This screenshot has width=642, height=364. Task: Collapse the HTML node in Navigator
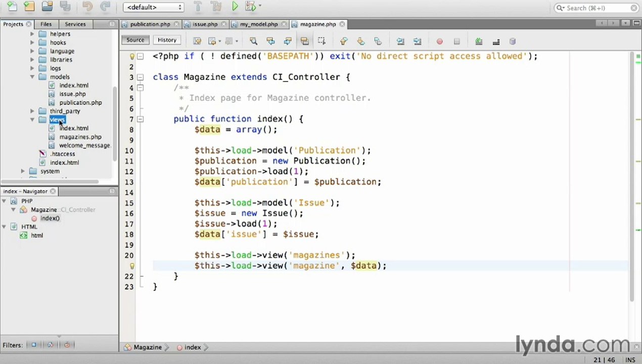tap(4, 227)
